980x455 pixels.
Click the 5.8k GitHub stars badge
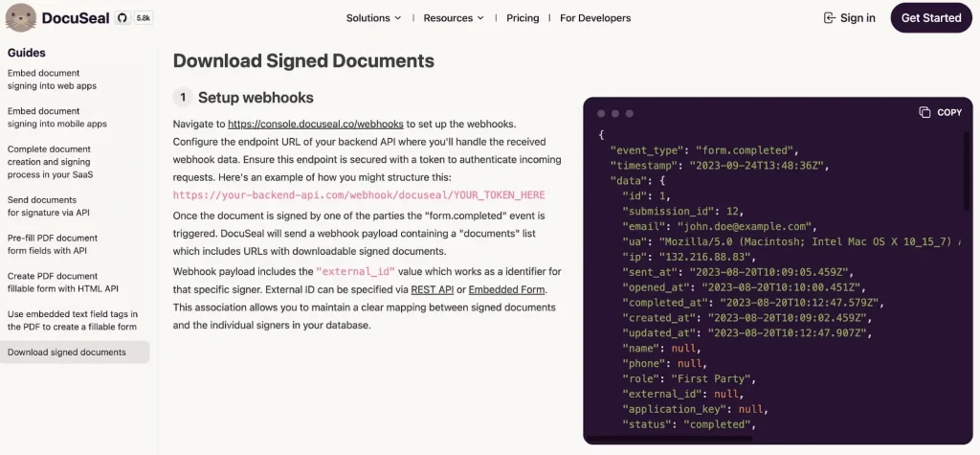[x=144, y=18]
